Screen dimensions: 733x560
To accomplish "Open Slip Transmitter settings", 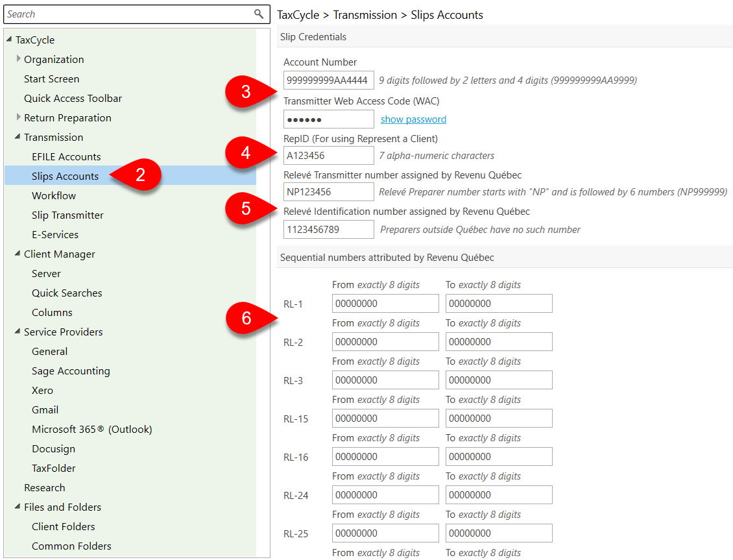I will point(67,215).
